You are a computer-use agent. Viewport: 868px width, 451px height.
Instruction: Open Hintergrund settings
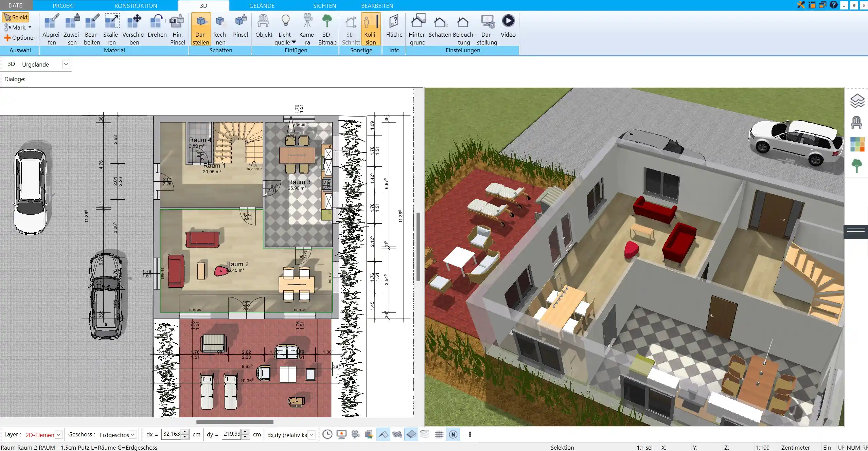tap(418, 29)
